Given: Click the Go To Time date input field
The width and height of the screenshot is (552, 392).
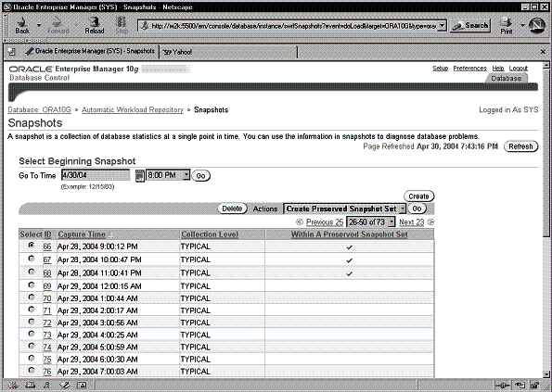Looking at the screenshot, I should [96, 175].
